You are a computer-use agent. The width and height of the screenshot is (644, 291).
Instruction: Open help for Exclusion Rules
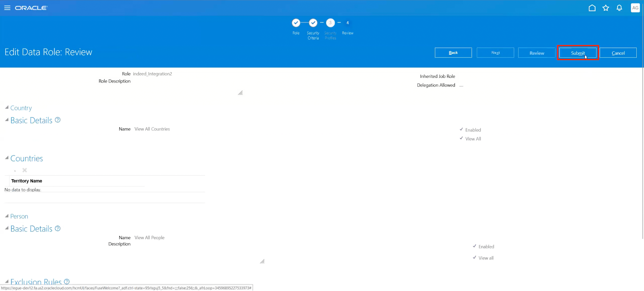pos(67,282)
